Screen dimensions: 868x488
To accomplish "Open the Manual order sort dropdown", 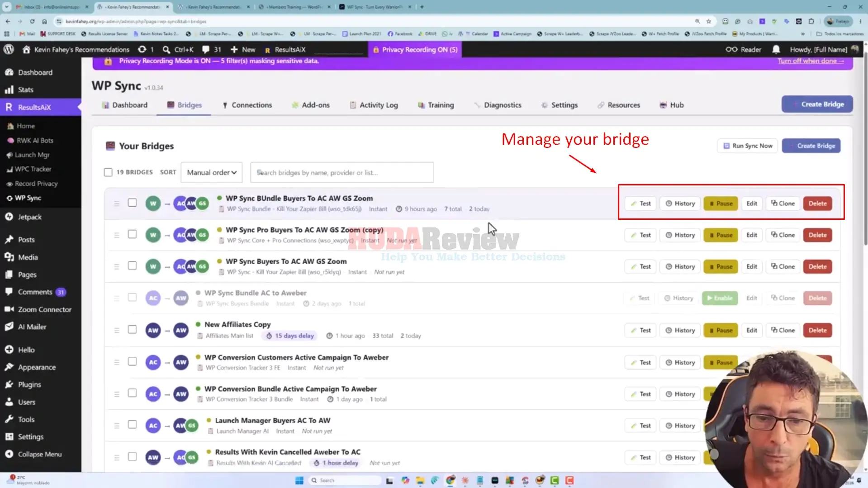I will pyautogui.click(x=212, y=172).
